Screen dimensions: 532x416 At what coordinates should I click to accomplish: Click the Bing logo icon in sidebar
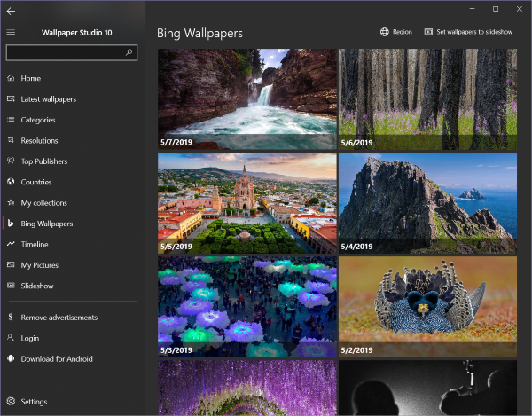pos(11,224)
